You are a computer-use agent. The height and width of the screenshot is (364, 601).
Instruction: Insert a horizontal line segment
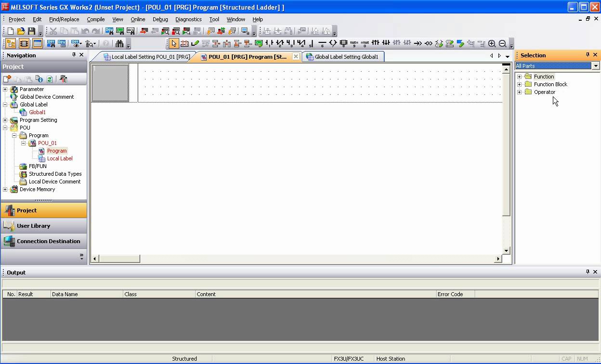coord(322,44)
